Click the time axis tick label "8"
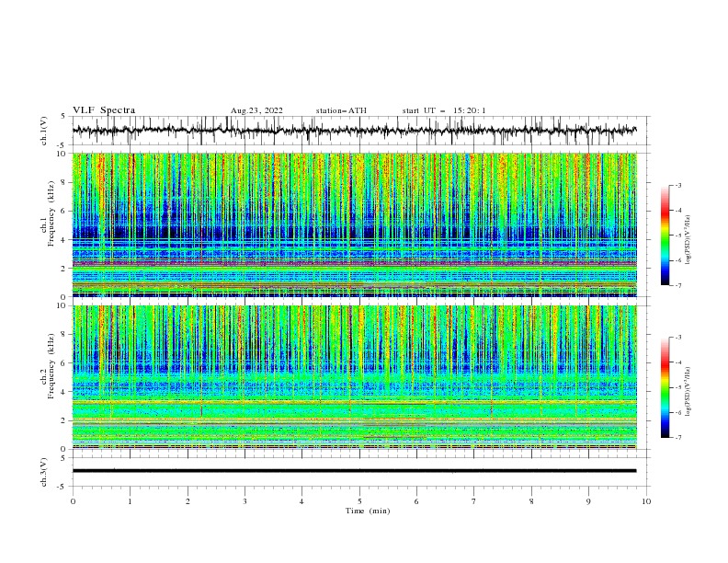Image resolution: width=728 pixels, height=563 pixels. (x=531, y=501)
